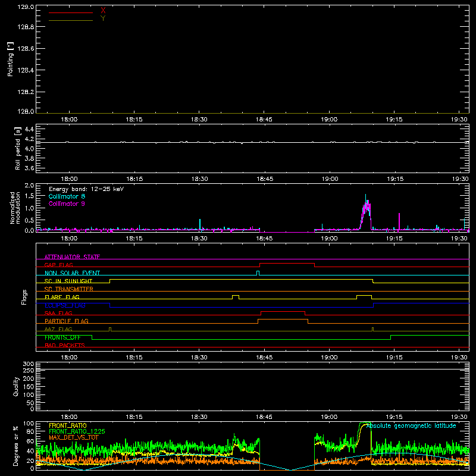Click the FRONT_RATIO_1225 legend label

click(77, 431)
